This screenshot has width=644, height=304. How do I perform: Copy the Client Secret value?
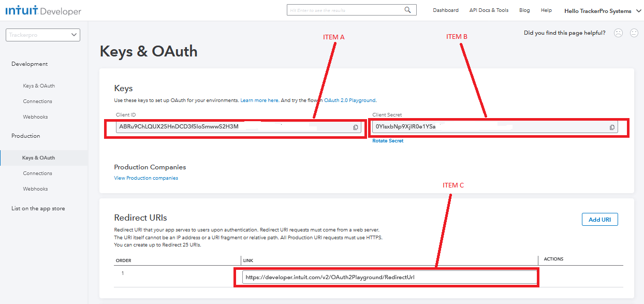point(612,127)
